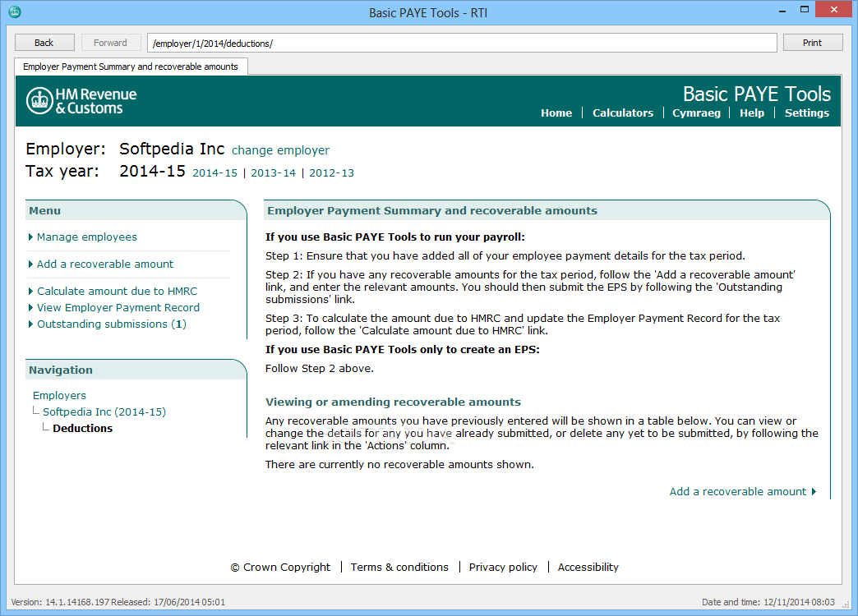The width and height of the screenshot is (858, 616).
Task: Open Privacy policy footer link
Action: [503, 567]
